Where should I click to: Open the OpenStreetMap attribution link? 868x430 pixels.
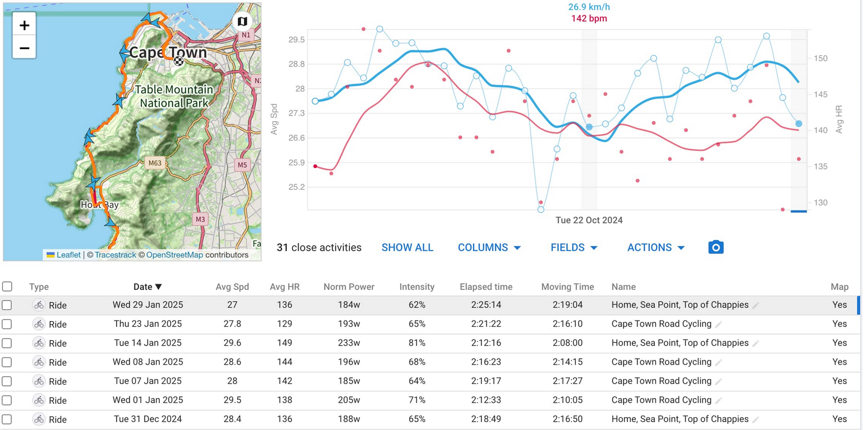point(174,255)
